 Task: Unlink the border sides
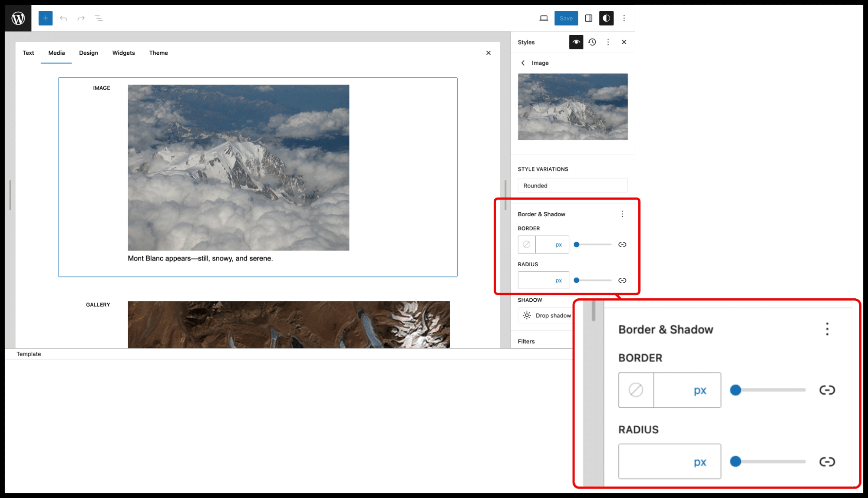[622, 244]
